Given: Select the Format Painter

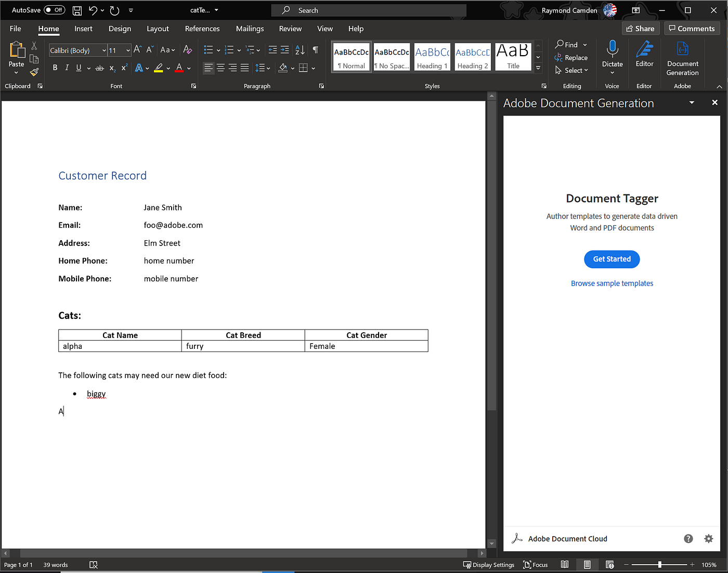Looking at the screenshot, I should click(x=34, y=72).
